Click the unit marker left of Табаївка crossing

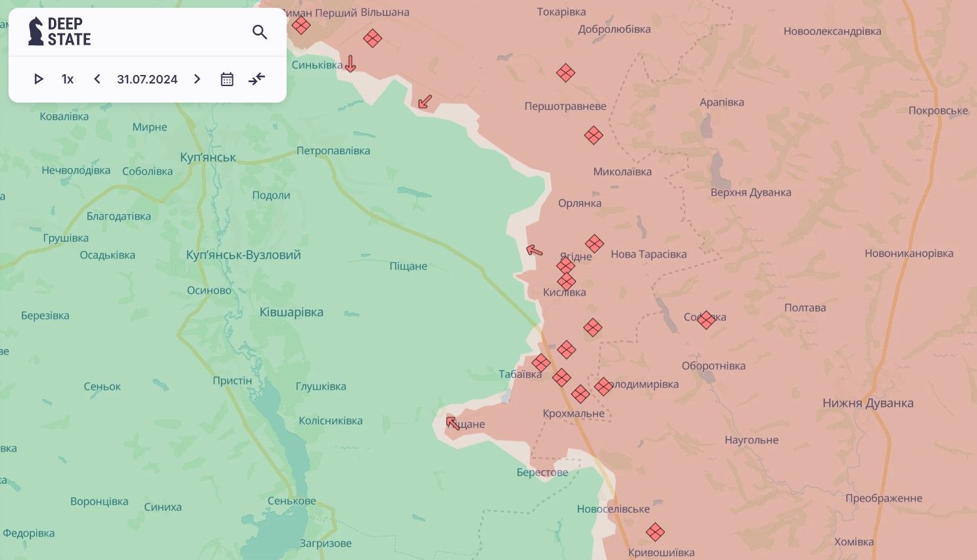(541, 363)
